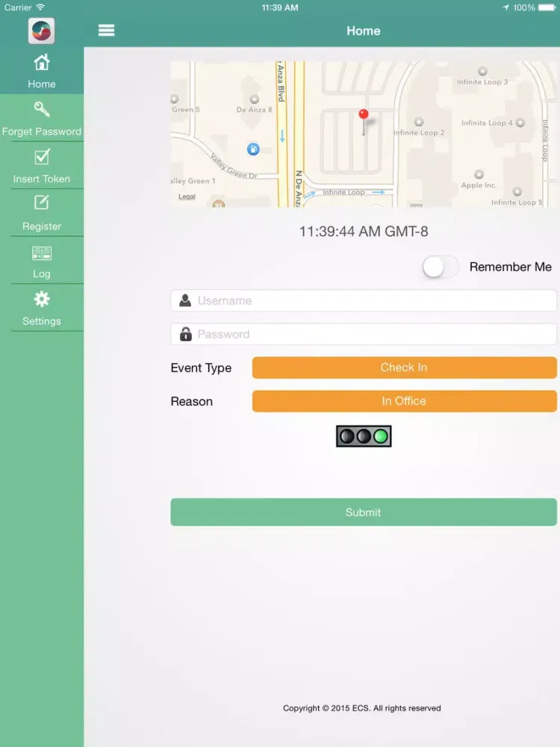This screenshot has height=747, width=560.
Task: Tap the Copyright 2015 ECS footer text
Action: (x=362, y=708)
